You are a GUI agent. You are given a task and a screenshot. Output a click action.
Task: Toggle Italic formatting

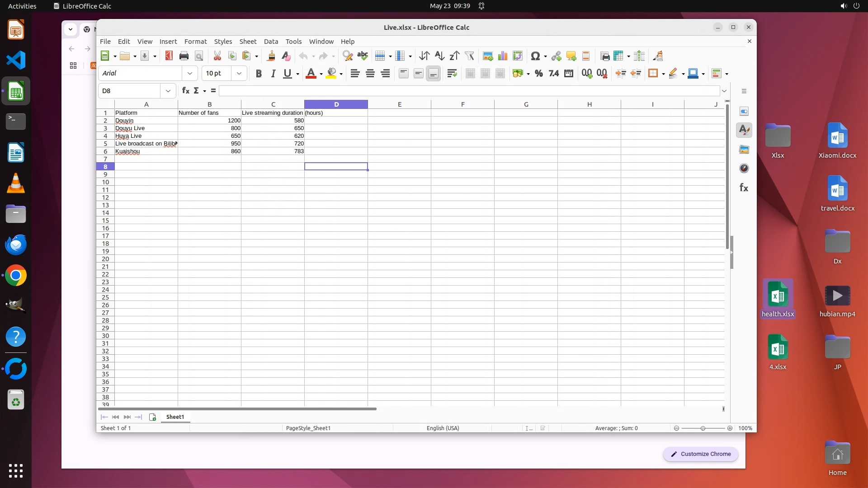(x=273, y=74)
